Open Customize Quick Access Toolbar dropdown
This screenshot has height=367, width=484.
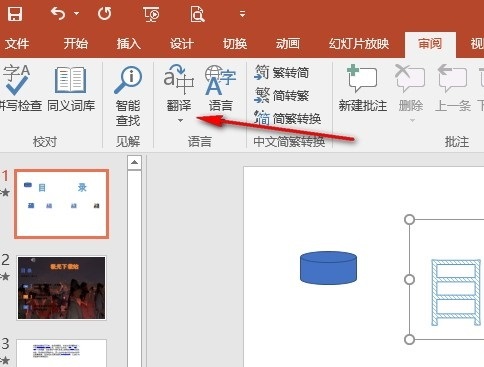tap(242, 14)
